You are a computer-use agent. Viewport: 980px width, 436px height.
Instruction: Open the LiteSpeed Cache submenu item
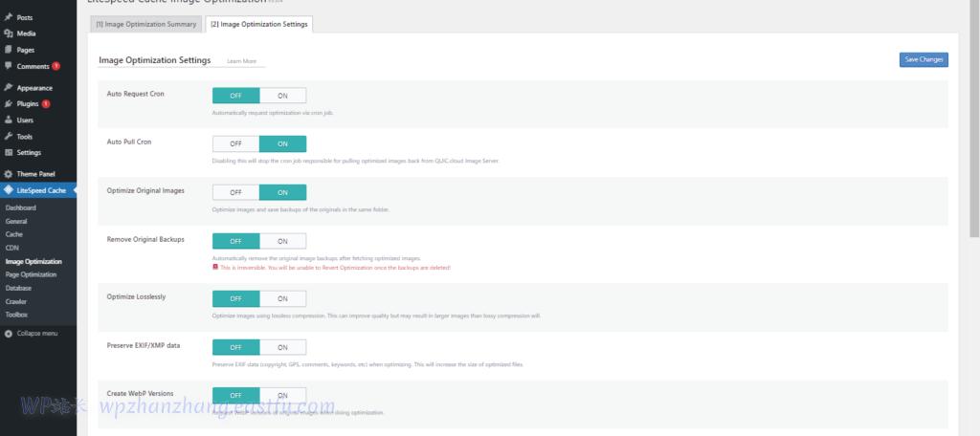tap(13, 234)
